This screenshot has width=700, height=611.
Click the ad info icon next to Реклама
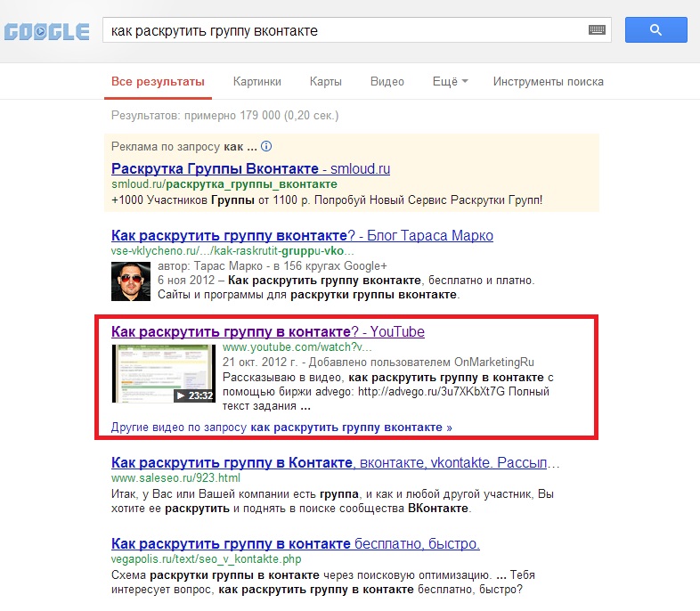(266, 146)
